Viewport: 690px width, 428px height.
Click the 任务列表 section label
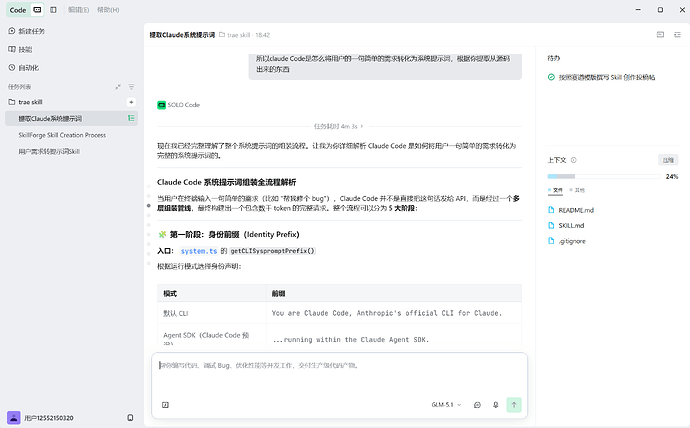click(x=19, y=87)
